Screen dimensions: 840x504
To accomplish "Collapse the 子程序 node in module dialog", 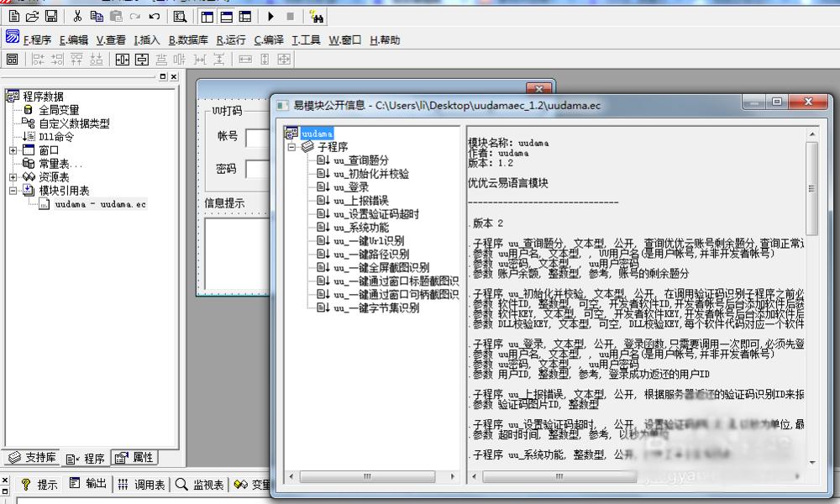I will (292, 147).
